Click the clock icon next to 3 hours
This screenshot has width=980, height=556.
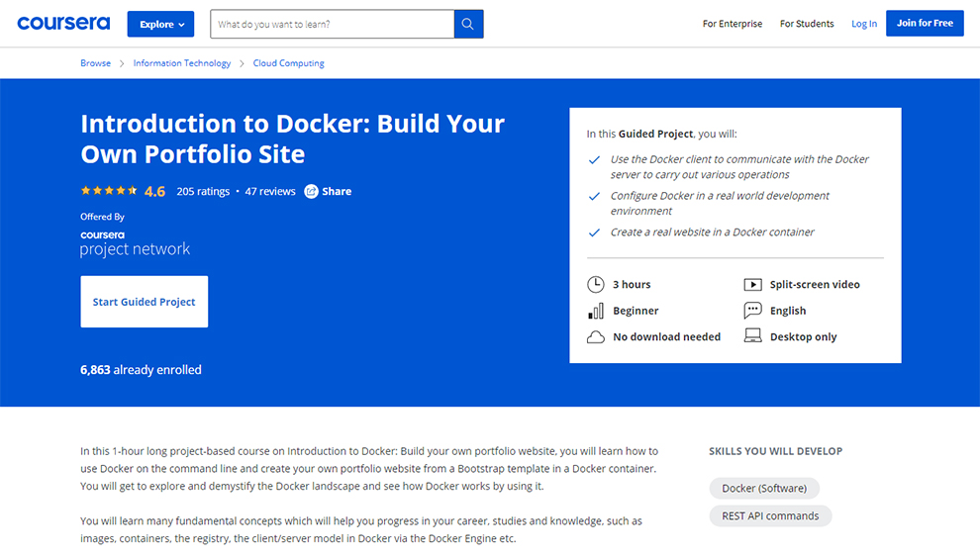tap(596, 284)
